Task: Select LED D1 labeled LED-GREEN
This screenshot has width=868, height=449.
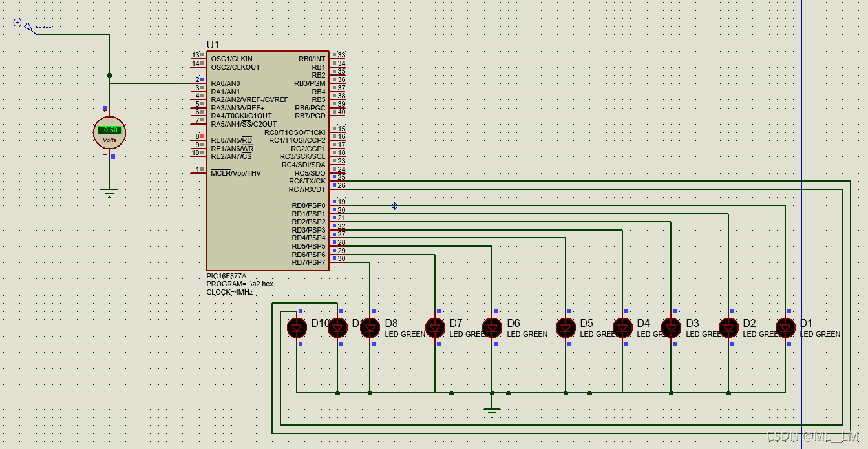Action: click(x=786, y=328)
